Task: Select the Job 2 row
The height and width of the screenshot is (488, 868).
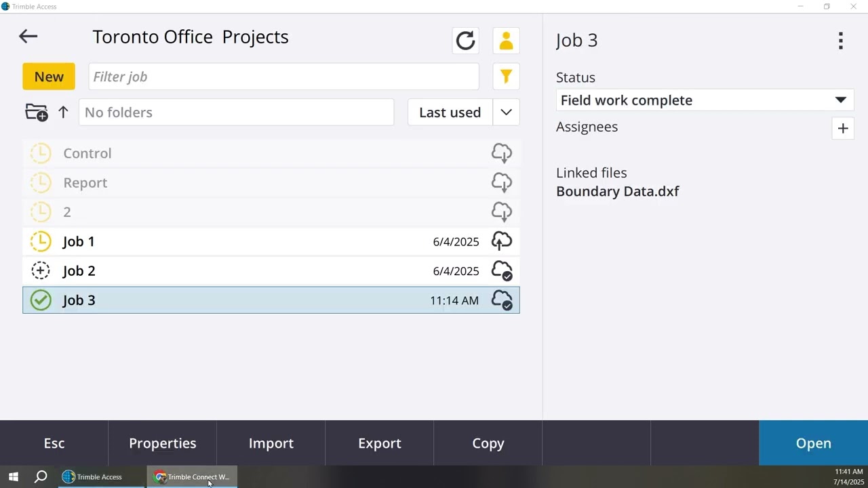Action: click(x=271, y=270)
